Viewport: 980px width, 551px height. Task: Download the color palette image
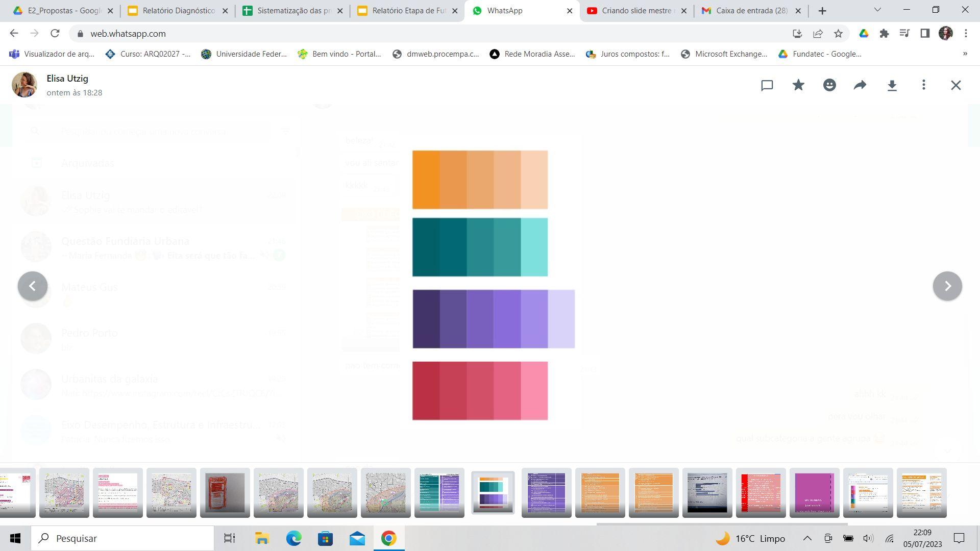[892, 85]
